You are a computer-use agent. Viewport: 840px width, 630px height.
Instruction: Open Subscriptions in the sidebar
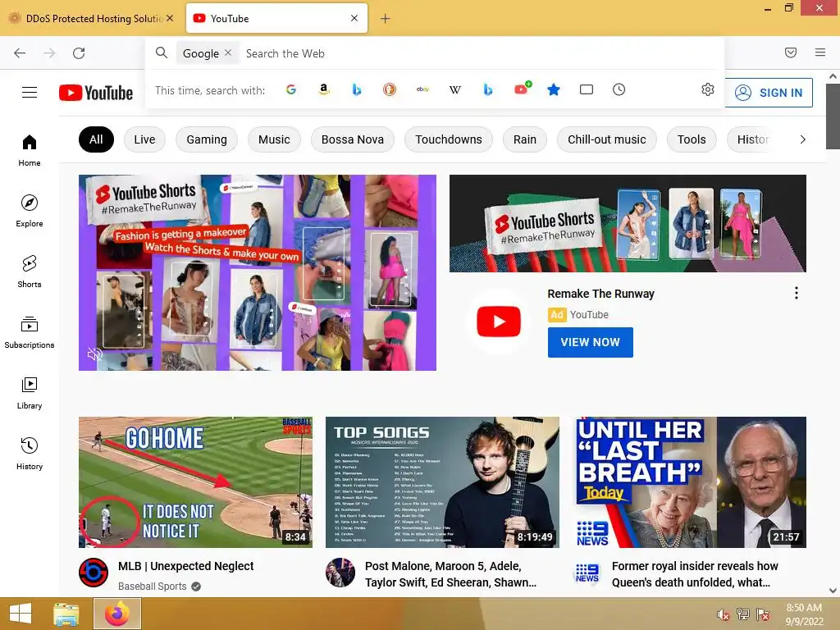[x=30, y=332]
